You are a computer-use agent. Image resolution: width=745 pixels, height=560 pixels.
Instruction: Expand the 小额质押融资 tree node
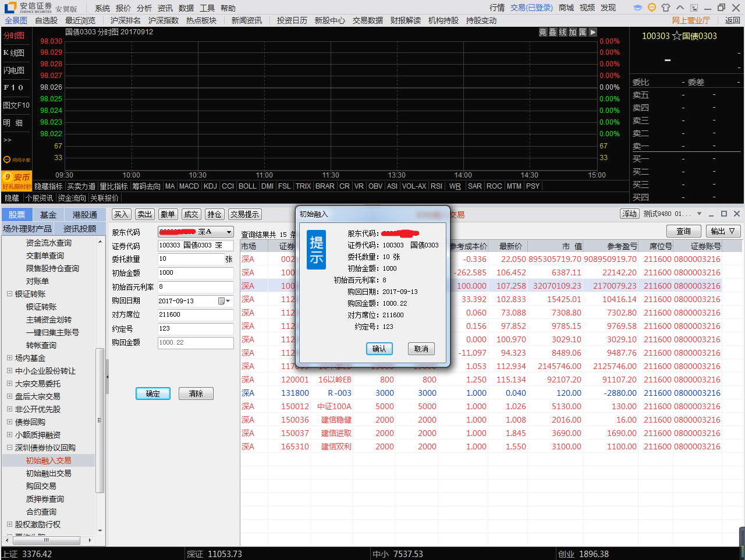click(9, 435)
